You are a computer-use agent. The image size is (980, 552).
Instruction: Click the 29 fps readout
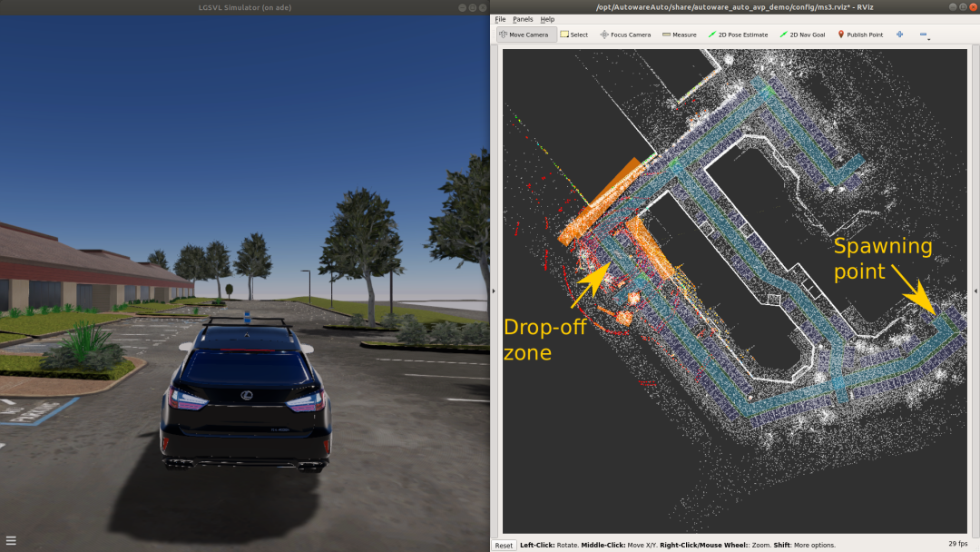coord(957,544)
